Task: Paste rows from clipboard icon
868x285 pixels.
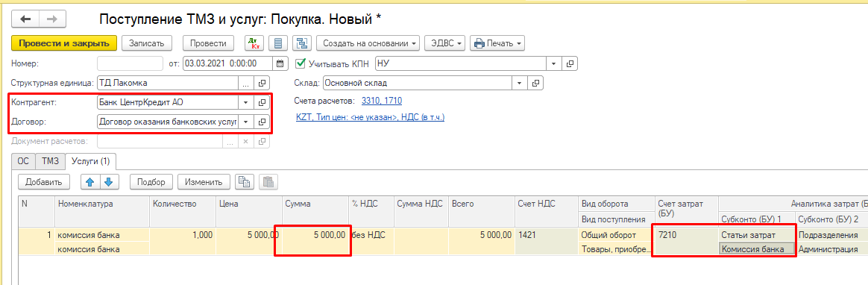Action: point(268,181)
